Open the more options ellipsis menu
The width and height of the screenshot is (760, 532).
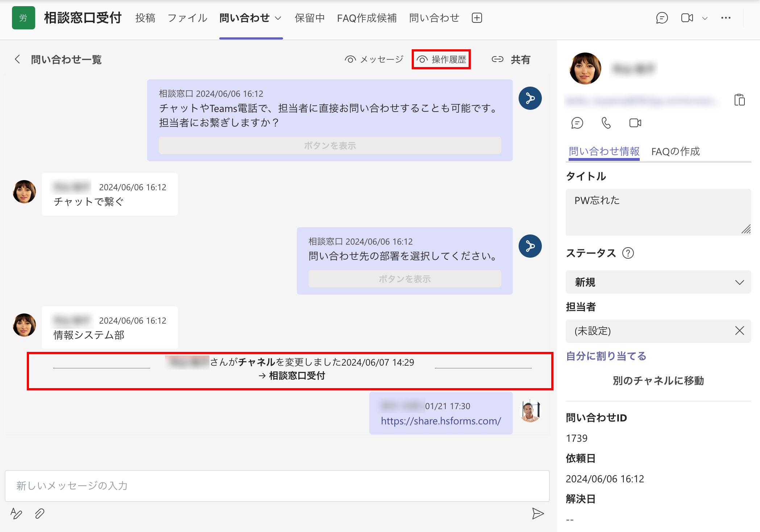tap(726, 18)
